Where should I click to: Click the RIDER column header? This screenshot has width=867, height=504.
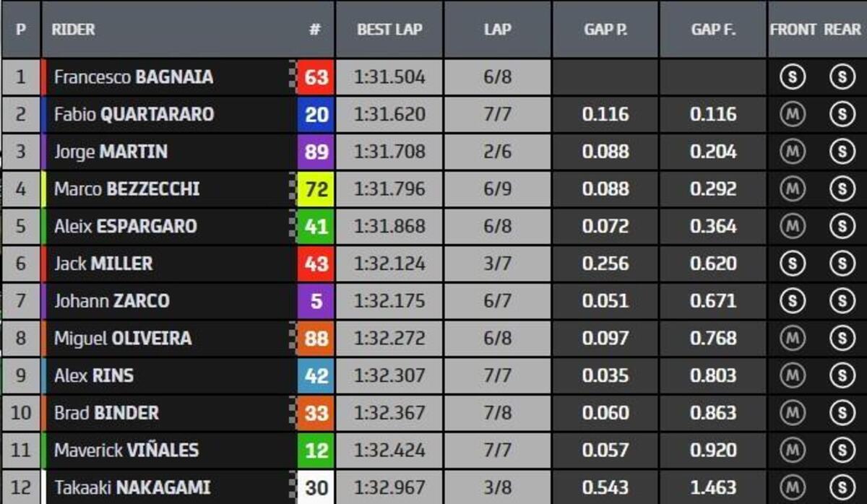73,30
